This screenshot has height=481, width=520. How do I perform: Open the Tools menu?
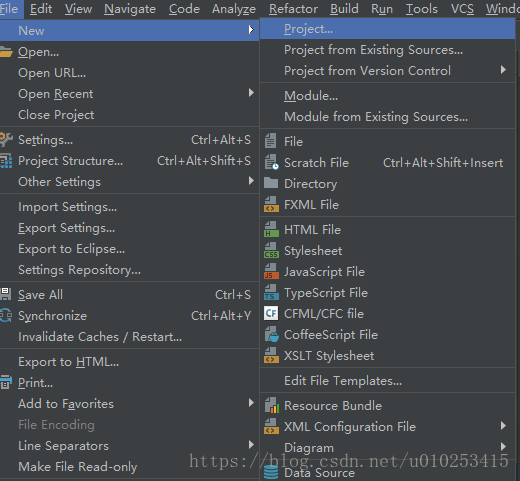pos(422,9)
